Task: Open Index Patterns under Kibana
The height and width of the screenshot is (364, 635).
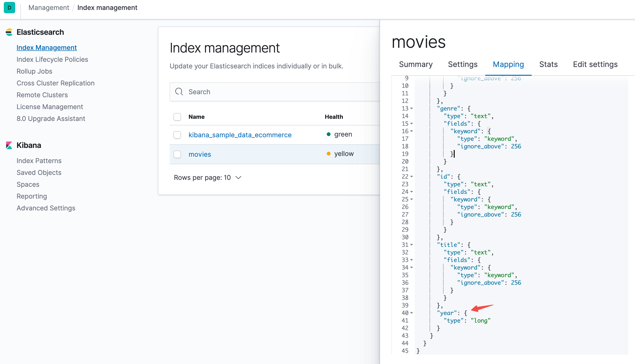Action: [39, 160]
